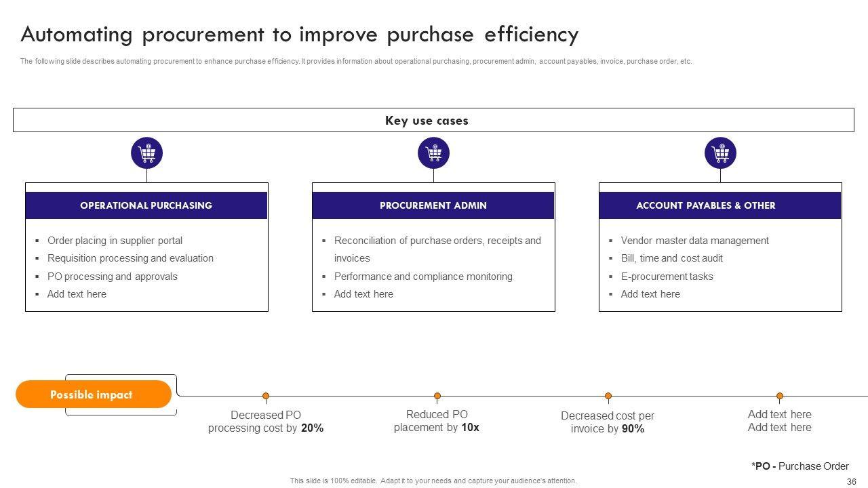Click the cart icon above Procurement Admin
This screenshot has width=868, height=488.
click(433, 153)
